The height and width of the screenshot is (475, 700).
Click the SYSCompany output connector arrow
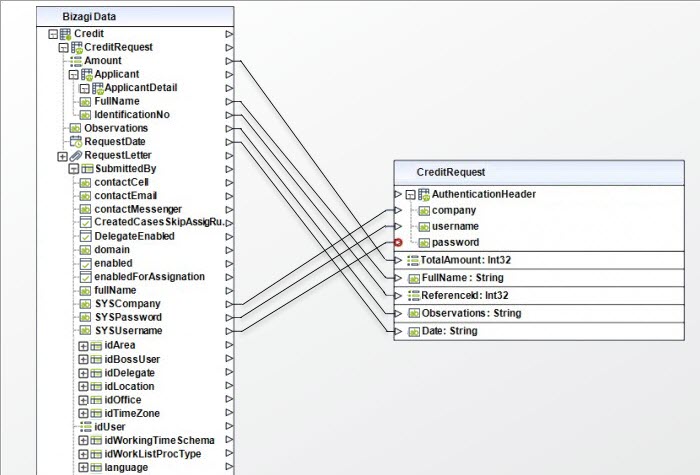point(229,304)
